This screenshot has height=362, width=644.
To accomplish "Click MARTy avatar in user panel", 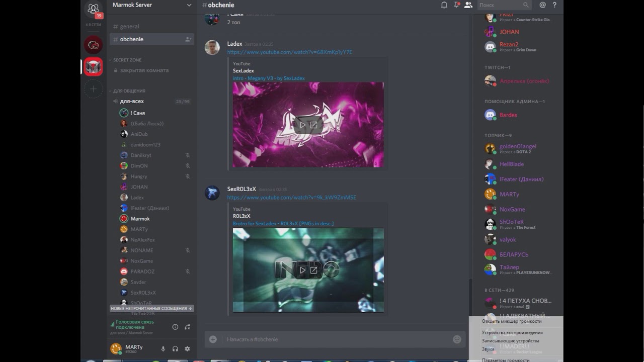I will [x=116, y=348].
